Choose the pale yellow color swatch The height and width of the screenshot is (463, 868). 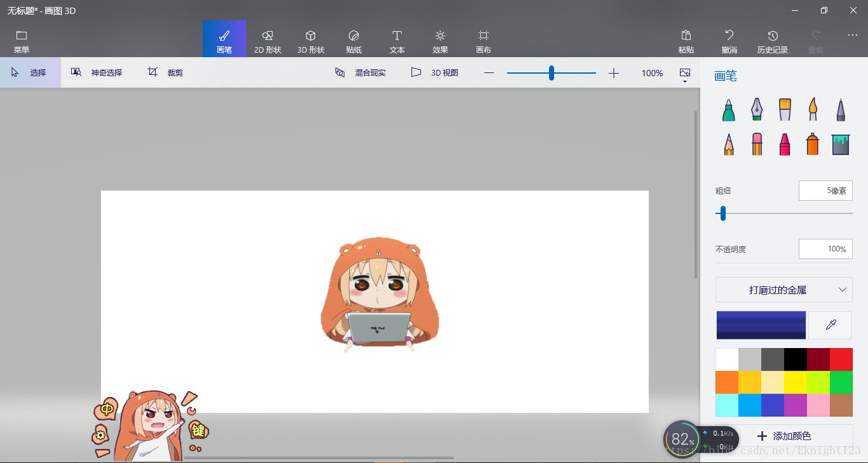click(773, 382)
